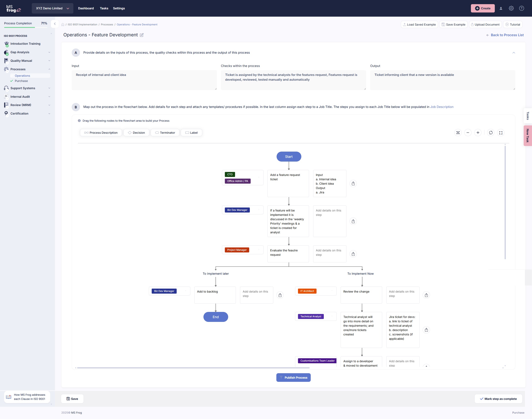Open the Dashboard menu
The width and height of the screenshot is (532, 419).
(86, 8)
